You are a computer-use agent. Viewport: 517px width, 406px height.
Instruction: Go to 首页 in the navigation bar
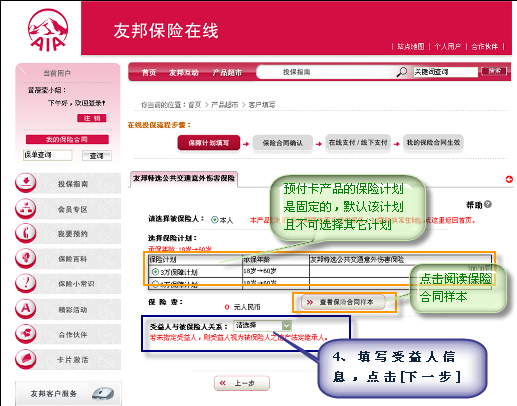pyautogui.click(x=149, y=72)
